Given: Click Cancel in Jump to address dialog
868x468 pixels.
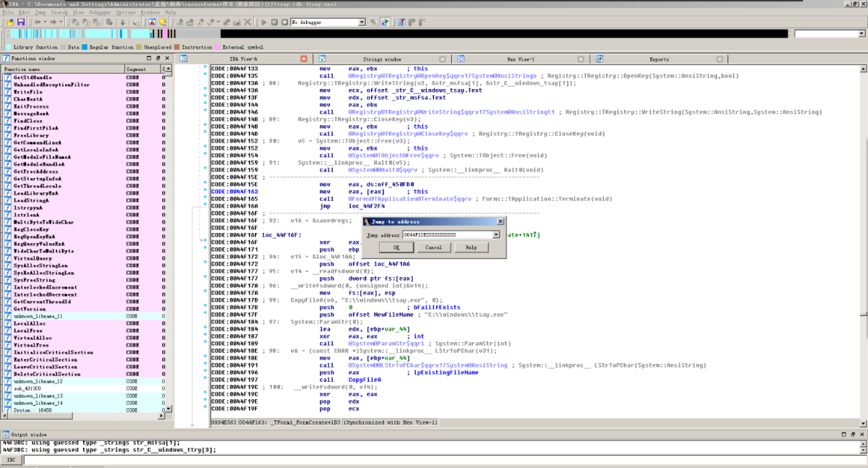Looking at the screenshot, I should [433, 247].
